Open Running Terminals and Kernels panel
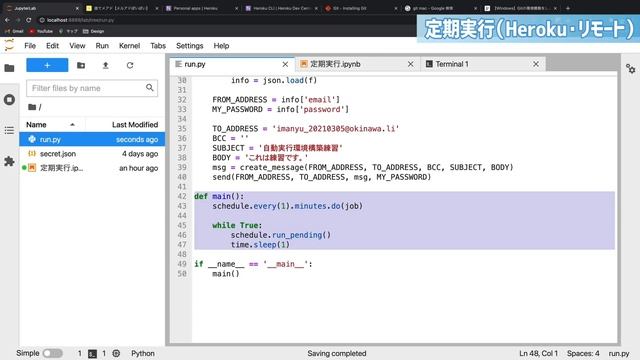The height and width of the screenshot is (360, 640). (9, 100)
